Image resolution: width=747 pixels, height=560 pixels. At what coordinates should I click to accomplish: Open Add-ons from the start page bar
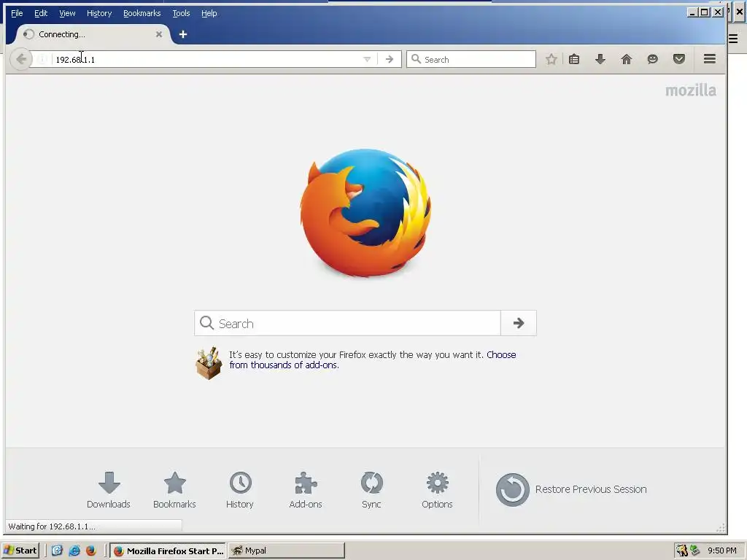click(x=306, y=490)
